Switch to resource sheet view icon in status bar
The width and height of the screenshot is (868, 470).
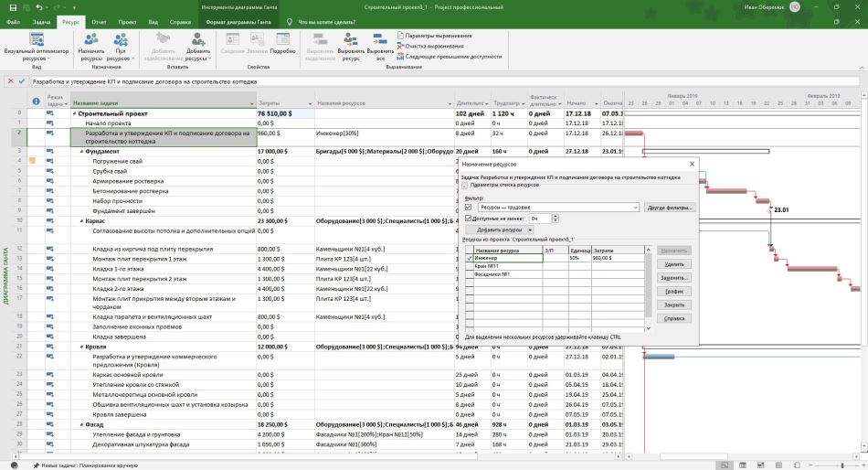point(778,465)
